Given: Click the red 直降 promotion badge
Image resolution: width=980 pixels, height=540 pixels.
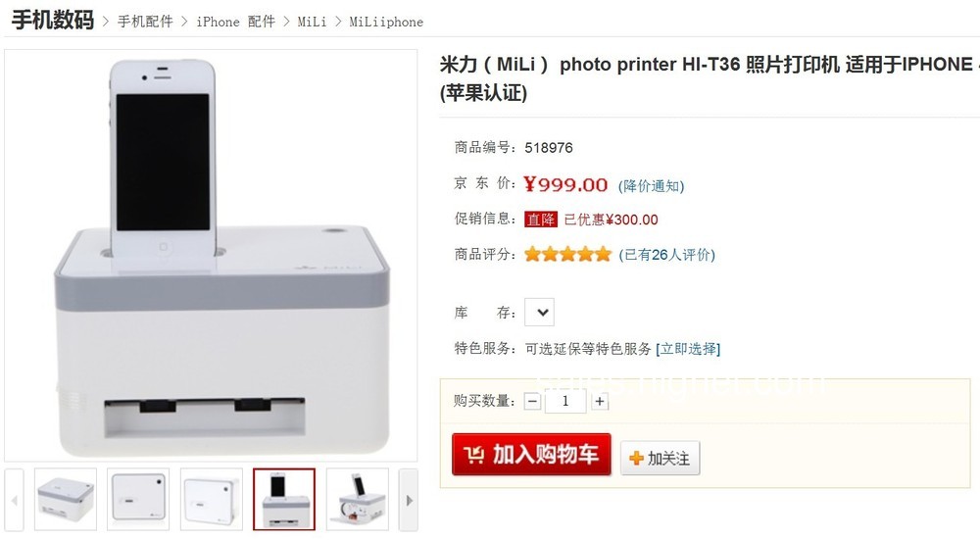Looking at the screenshot, I should (x=541, y=220).
